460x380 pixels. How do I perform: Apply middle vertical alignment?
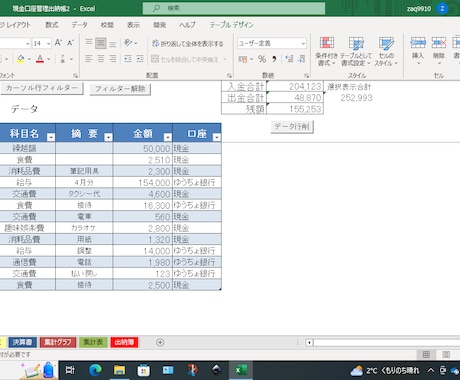click(x=101, y=43)
